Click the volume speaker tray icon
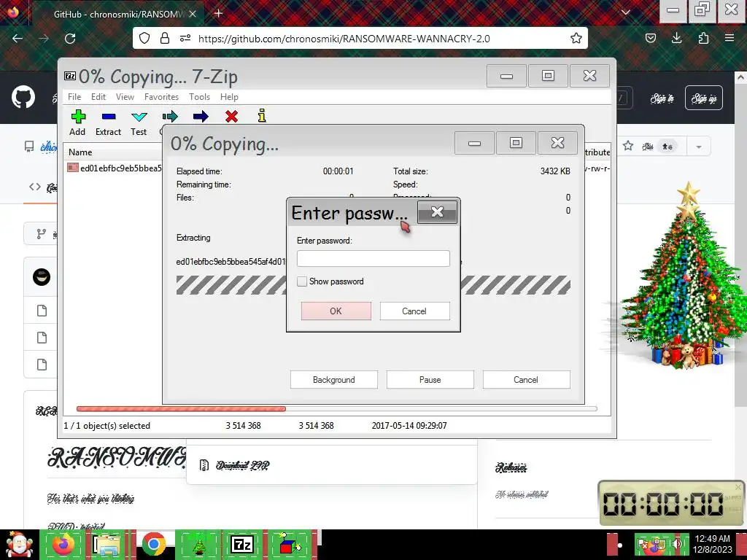This screenshot has height=560, width=747. 676,545
